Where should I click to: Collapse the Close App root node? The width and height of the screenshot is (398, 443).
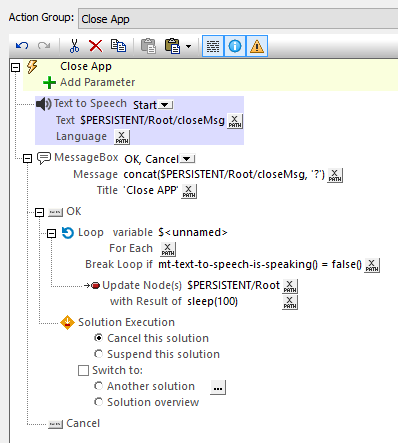pos(15,68)
